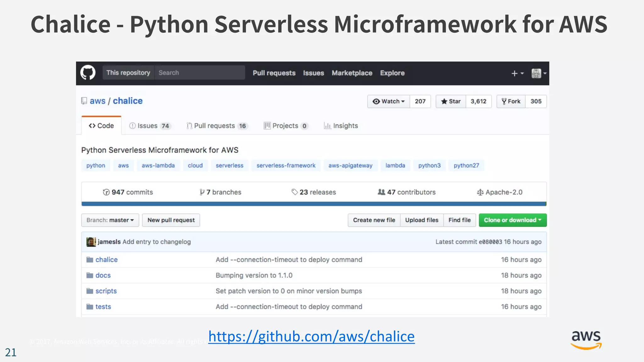Click the New pull request button
The width and height of the screenshot is (644, 362).
click(x=171, y=220)
